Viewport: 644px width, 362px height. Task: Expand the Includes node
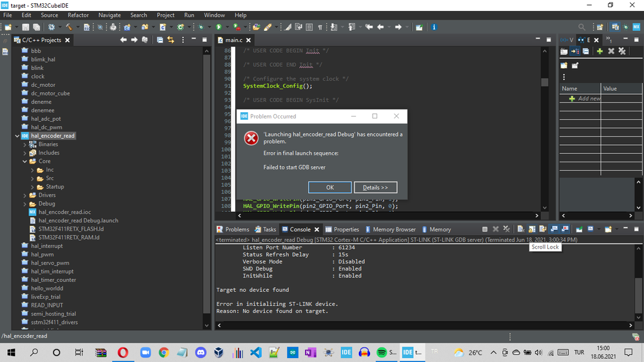pos(24,153)
